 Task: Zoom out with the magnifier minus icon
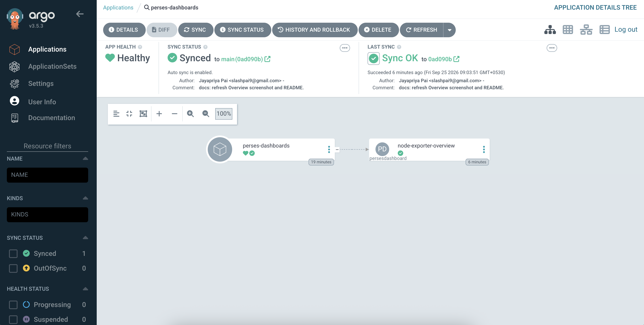(x=205, y=114)
